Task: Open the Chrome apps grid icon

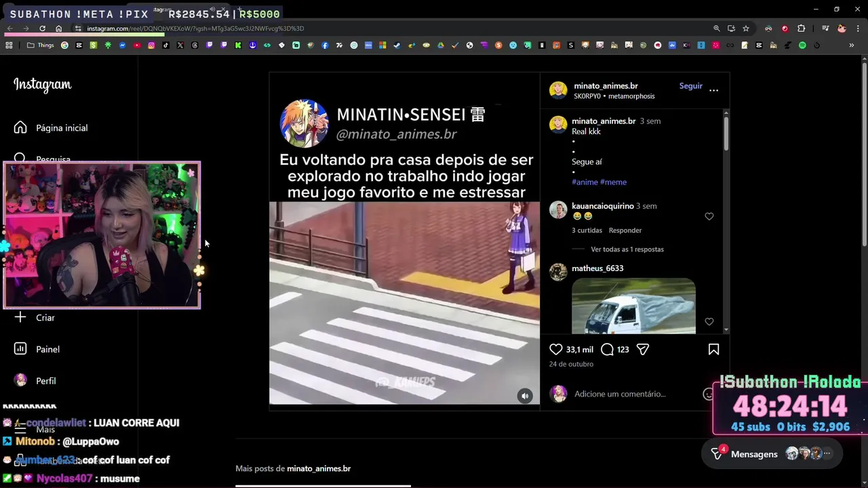Action: click(9, 45)
